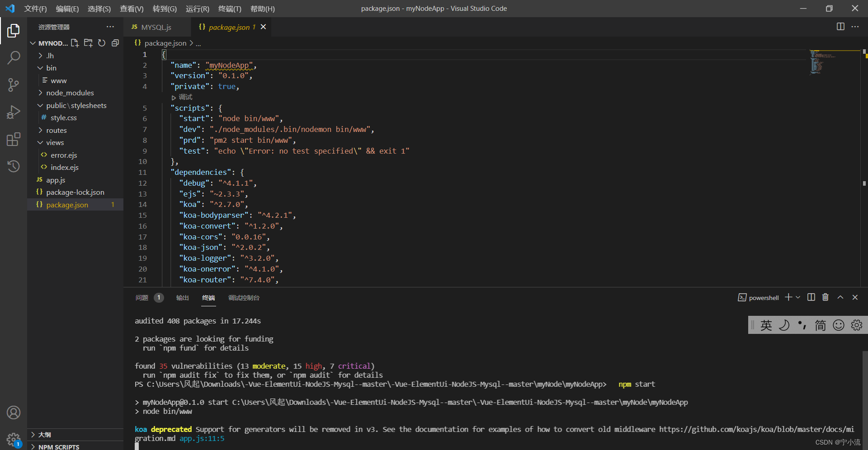The width and height of the screenshot is (868, 450).
Task: Open the 帮助(H) menu
Action: (263, 9)
